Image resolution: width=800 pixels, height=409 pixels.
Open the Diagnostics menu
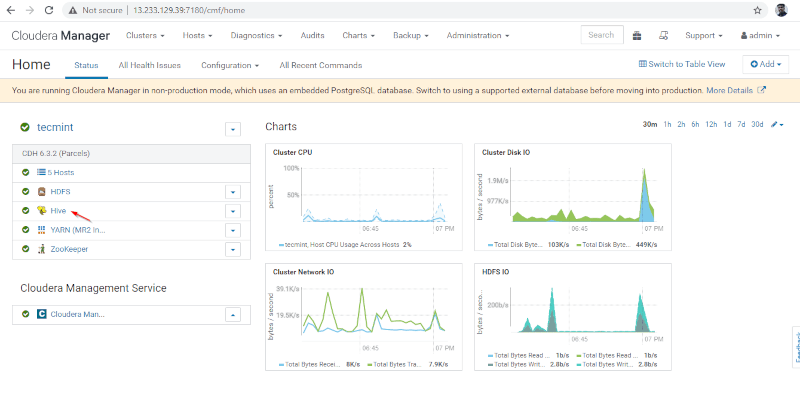coord(256,36)
